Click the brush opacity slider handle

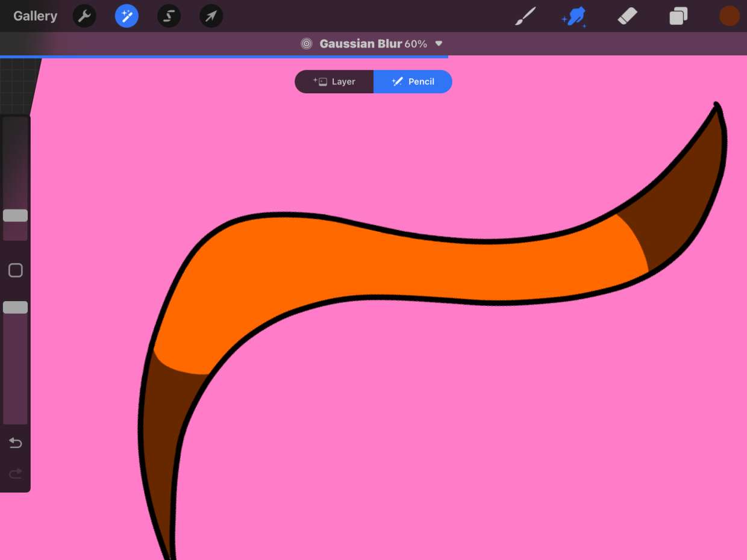click(16, 308)
